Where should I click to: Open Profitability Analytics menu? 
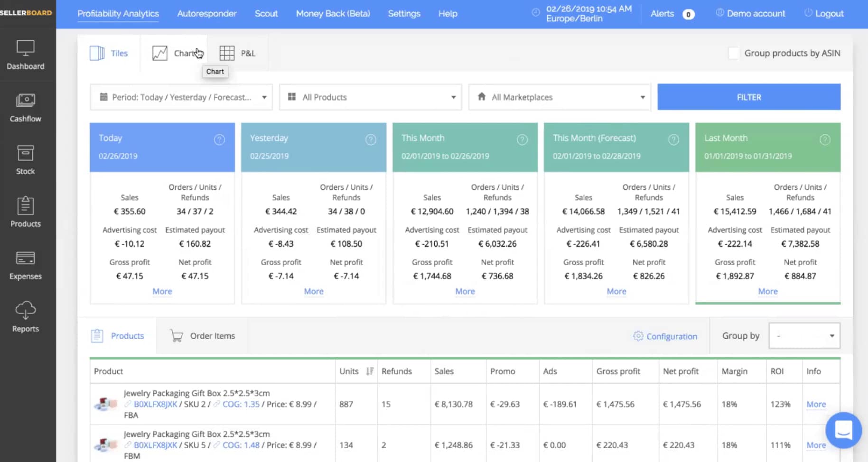(x=118, y=14)
